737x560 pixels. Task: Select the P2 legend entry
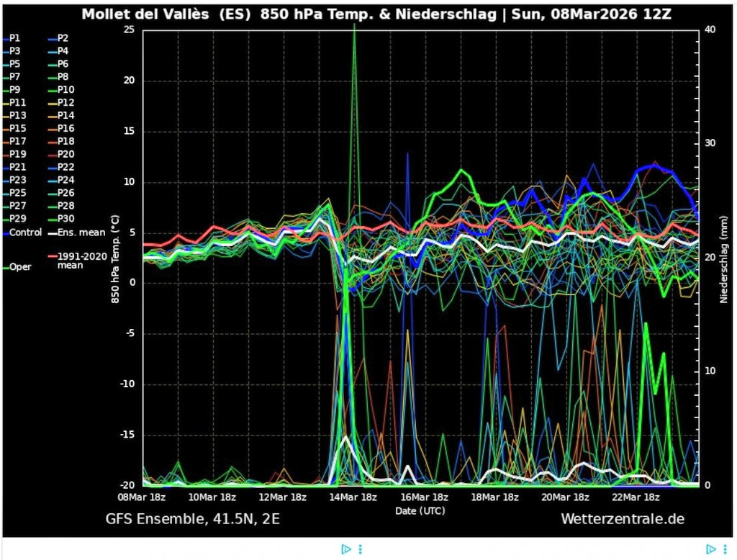pos(58,39)
